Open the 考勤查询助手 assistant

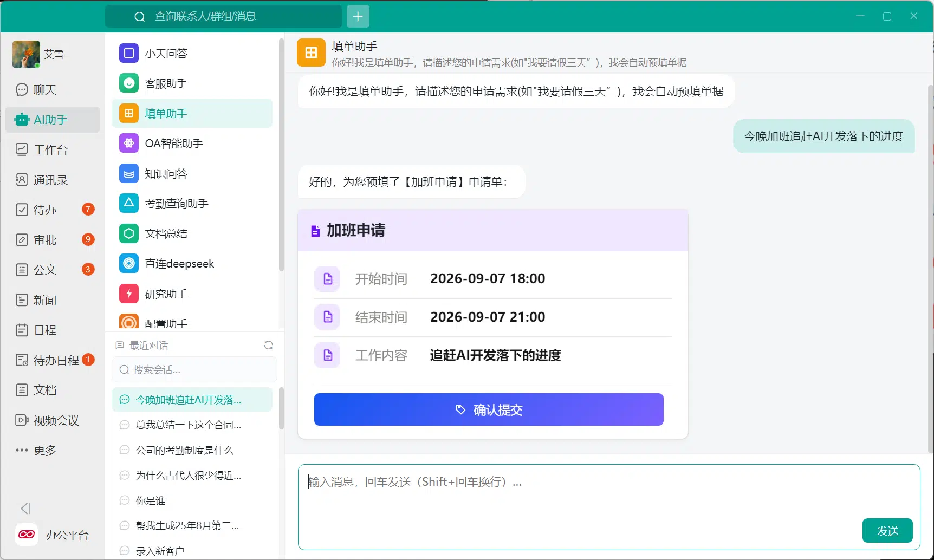pos(192,204)
